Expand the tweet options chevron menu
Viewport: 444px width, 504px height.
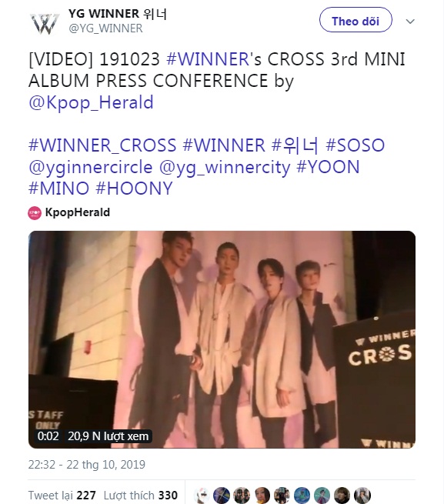tap(410, 22)
